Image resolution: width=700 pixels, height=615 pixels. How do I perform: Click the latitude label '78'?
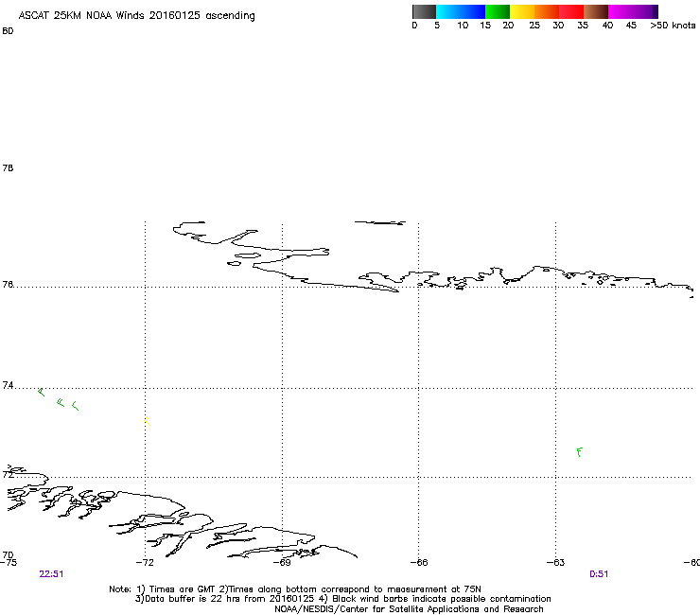8,167
